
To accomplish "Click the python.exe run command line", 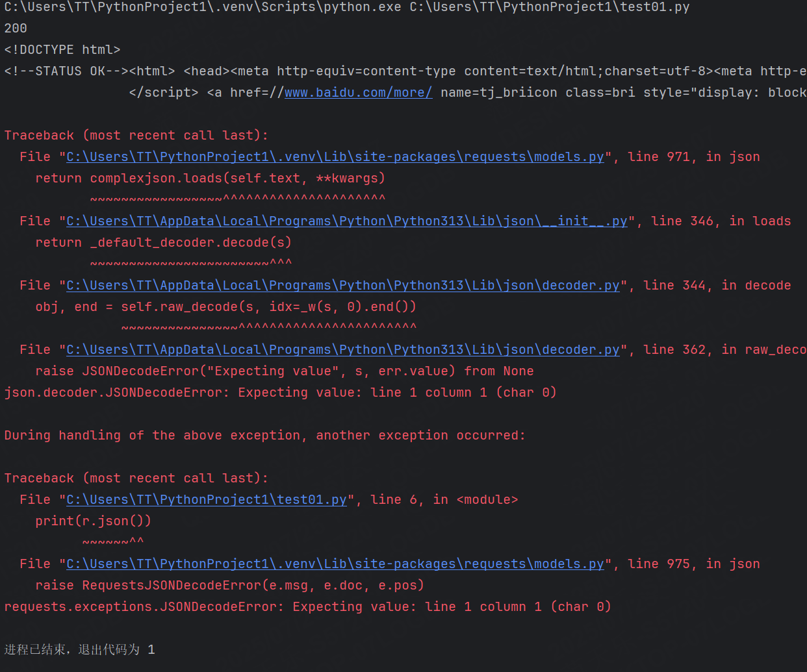I will 347,7.
